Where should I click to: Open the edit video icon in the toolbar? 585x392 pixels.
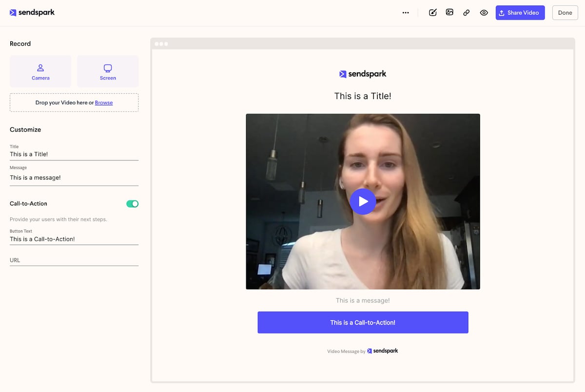tap(432, 12)
